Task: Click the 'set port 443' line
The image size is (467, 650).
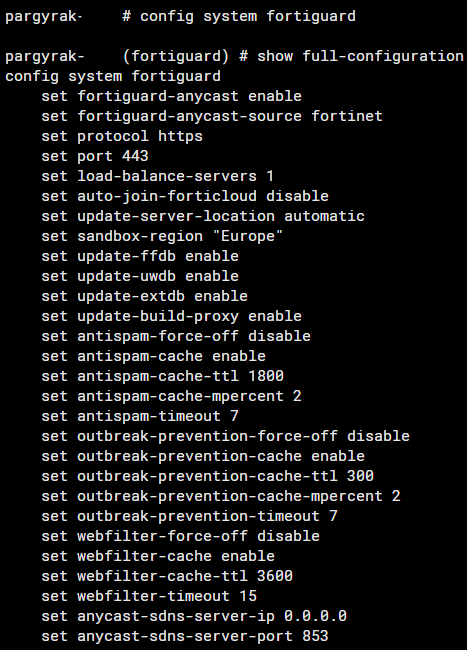Action: [x=95, y=156]
